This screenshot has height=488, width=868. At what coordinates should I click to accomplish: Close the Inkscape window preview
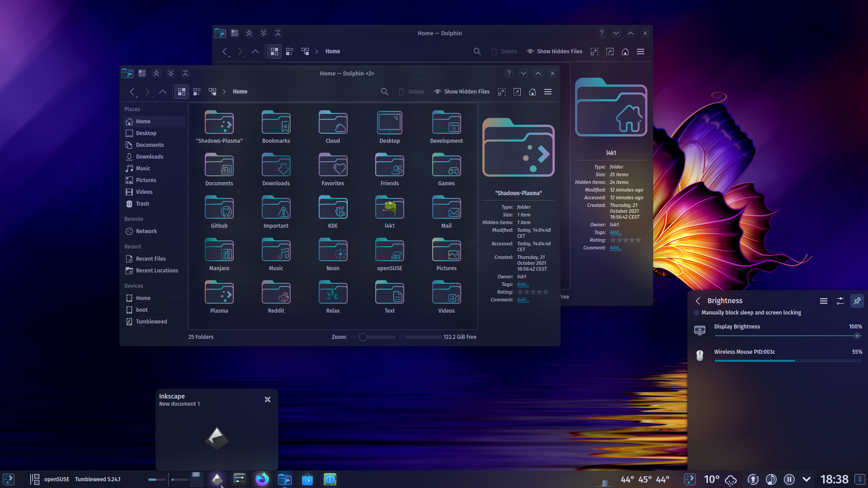(268, 399)
